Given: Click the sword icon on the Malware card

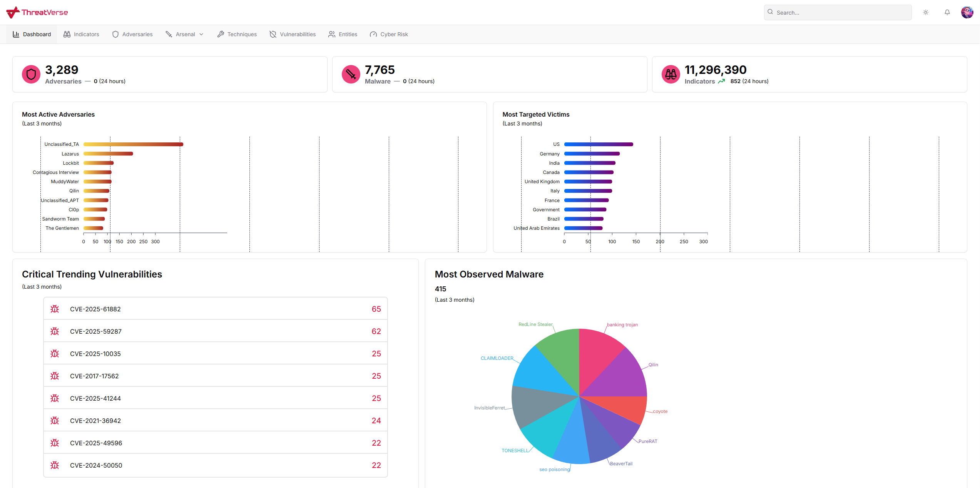Looking at the screenshot, I should [351, 74].
